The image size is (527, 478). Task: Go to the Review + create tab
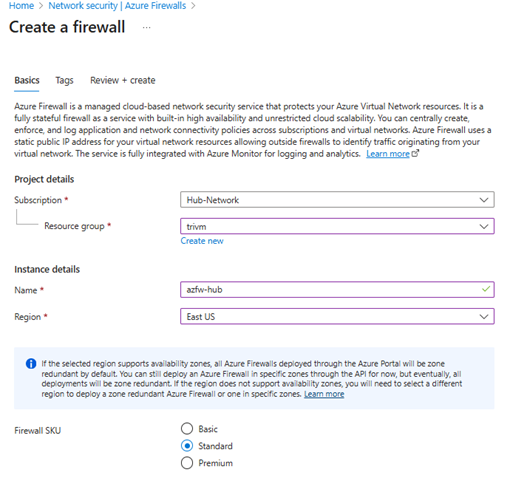123,81
